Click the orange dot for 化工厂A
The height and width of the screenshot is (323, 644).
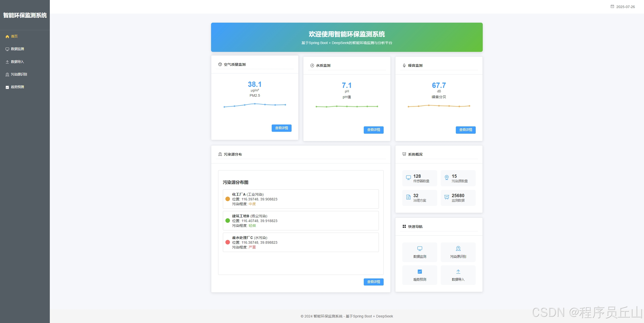click(x=228, y=199)
